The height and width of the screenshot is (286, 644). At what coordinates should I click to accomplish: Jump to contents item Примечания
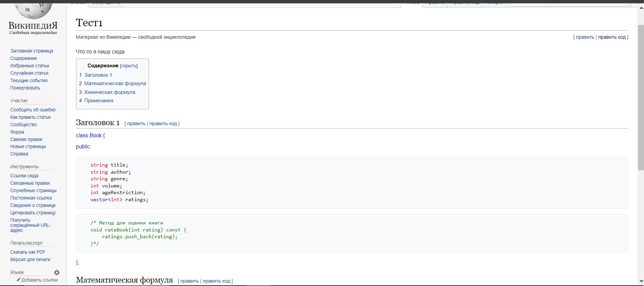tap(99, 101)
